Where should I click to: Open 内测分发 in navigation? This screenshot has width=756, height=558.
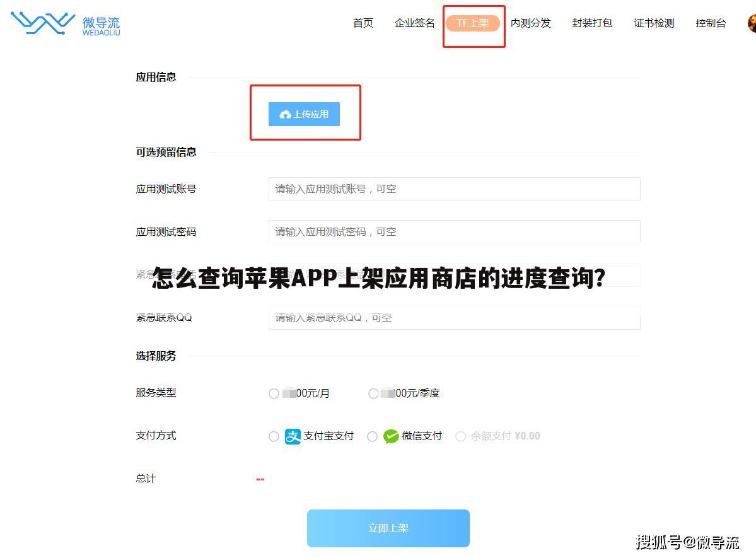tap(530, 23)
